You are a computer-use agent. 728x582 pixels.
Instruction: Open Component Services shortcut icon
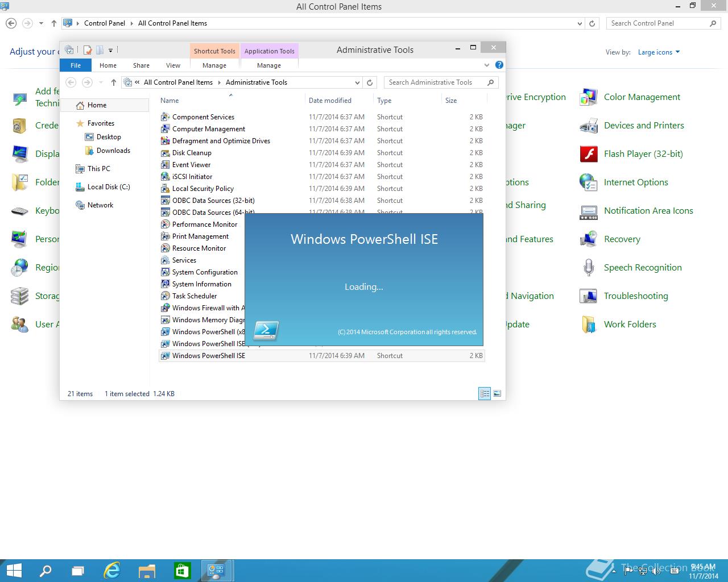166,117
